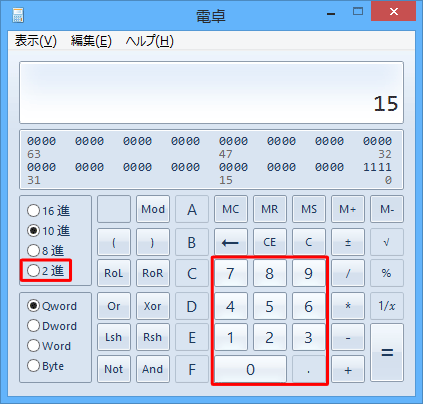423x404 pixels.
Task: Click the RoR rotate right button
Action: point(153,273)
